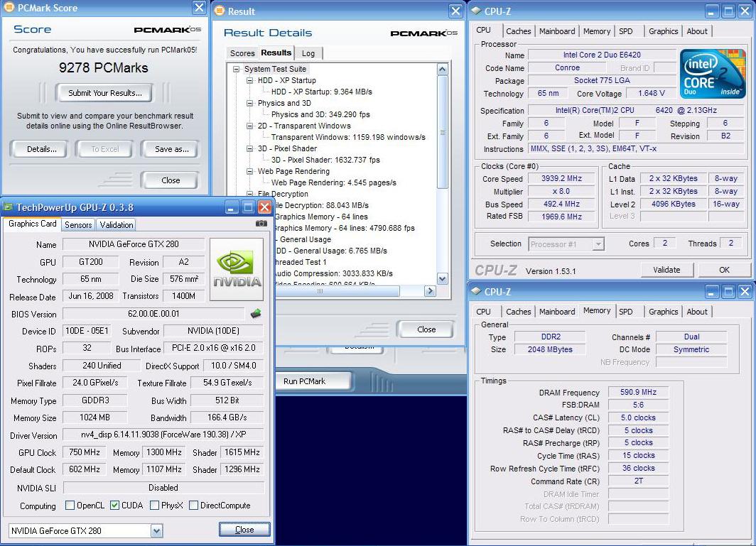
Task: Click the GPU-Z title bar icon
Action: click(9, 207)
